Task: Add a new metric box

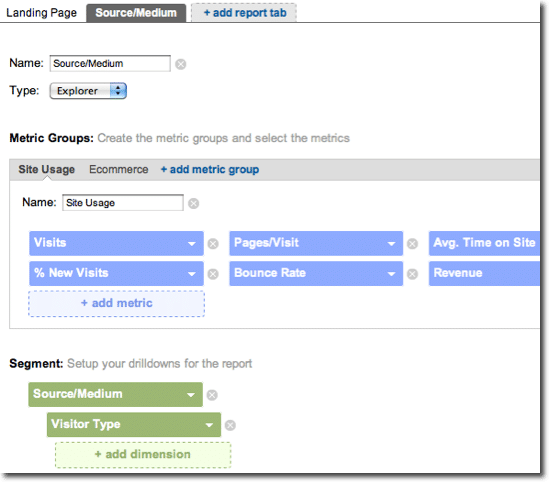Action: (x=116, y=303)
